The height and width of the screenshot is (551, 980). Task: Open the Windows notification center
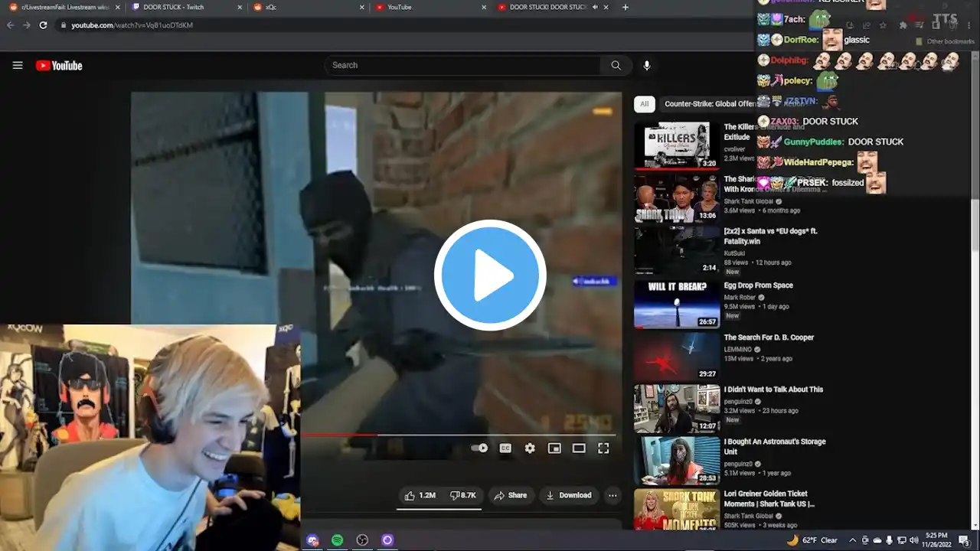point(964,540)
